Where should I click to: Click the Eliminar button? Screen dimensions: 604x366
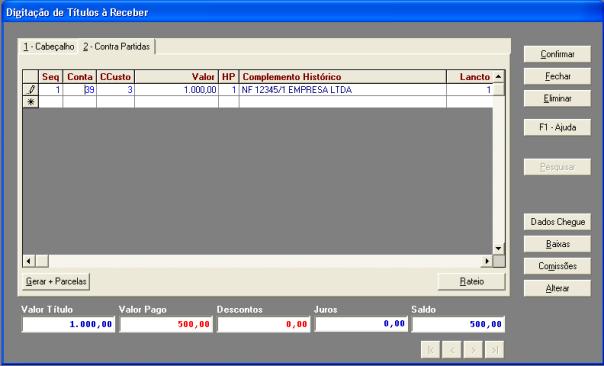tap(557, 99)
